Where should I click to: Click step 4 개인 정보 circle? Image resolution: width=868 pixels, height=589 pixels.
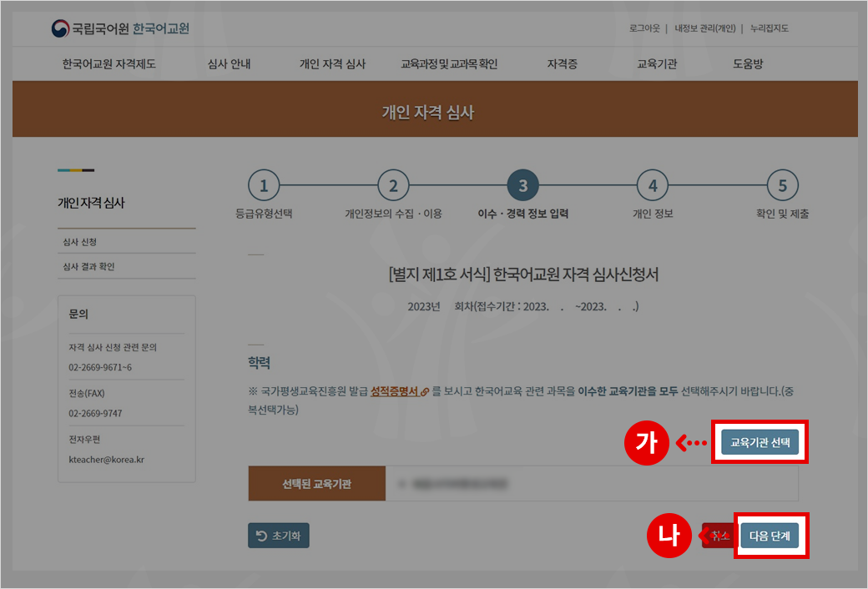653,186
